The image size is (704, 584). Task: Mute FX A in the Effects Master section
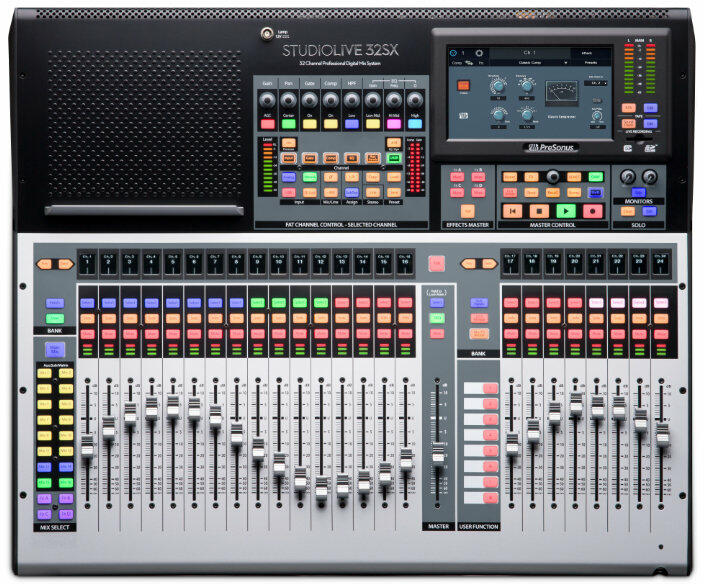tap(457, 177)
